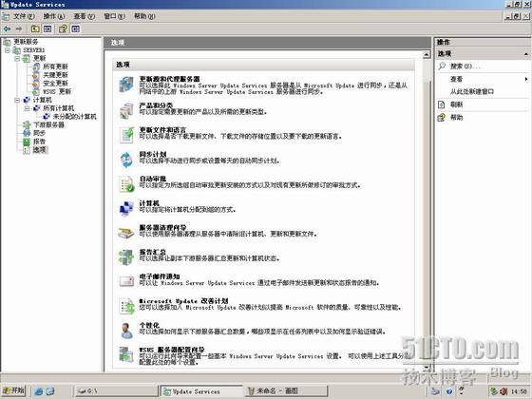Open 同步计划 option icon

[126, 160]
